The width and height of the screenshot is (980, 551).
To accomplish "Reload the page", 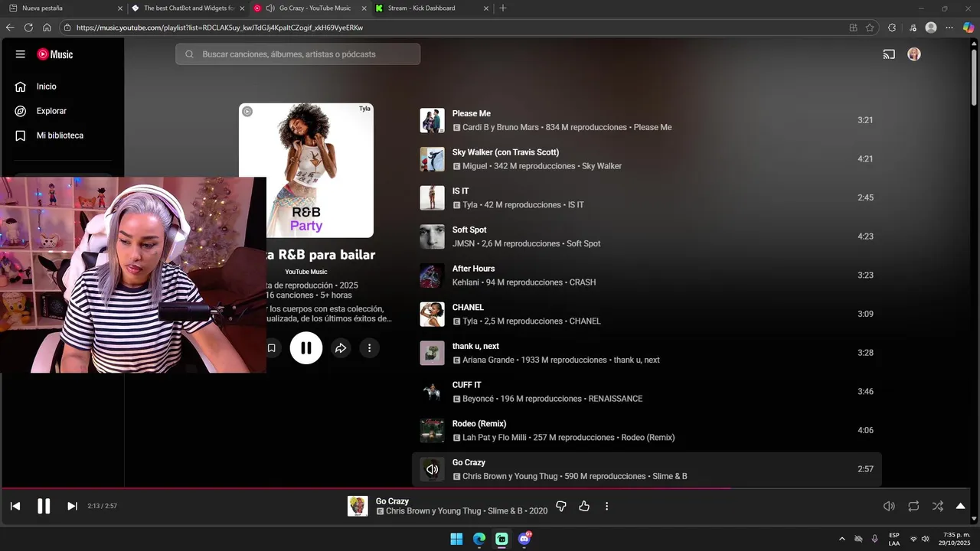I will coord(28,28).
